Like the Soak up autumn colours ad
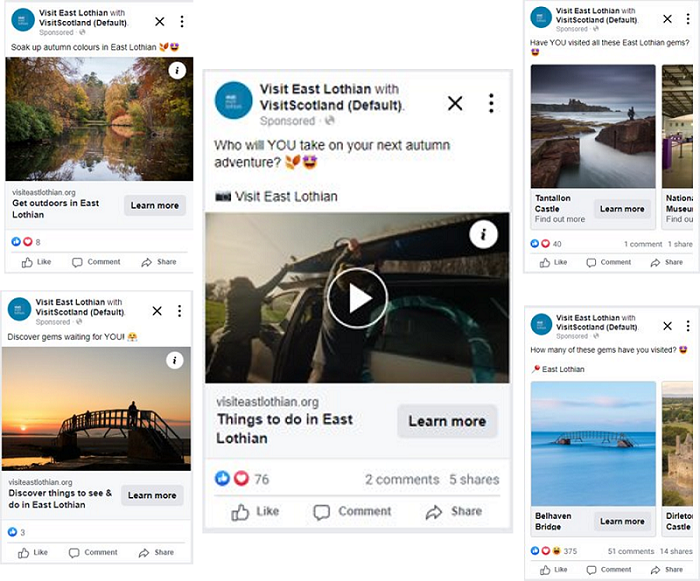This screenshot has width=700, height=581. 36,262
